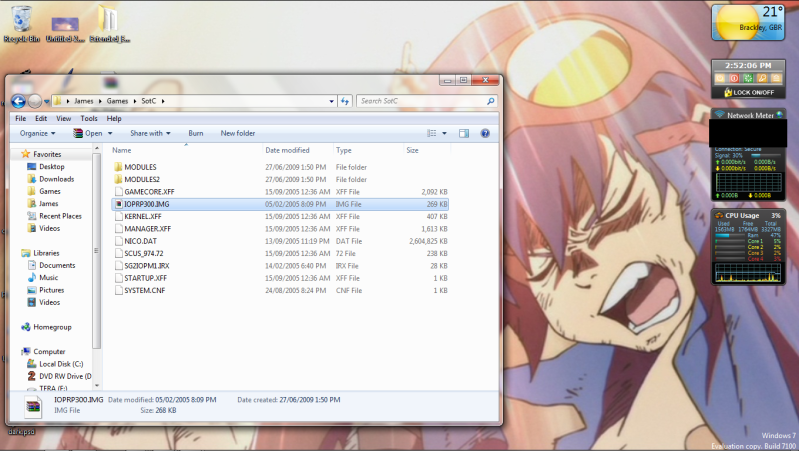Image resolution: width=799 pixels, height=451 pixels.
Task: Select SCUS_974.72 file
Action: (280, 253)
